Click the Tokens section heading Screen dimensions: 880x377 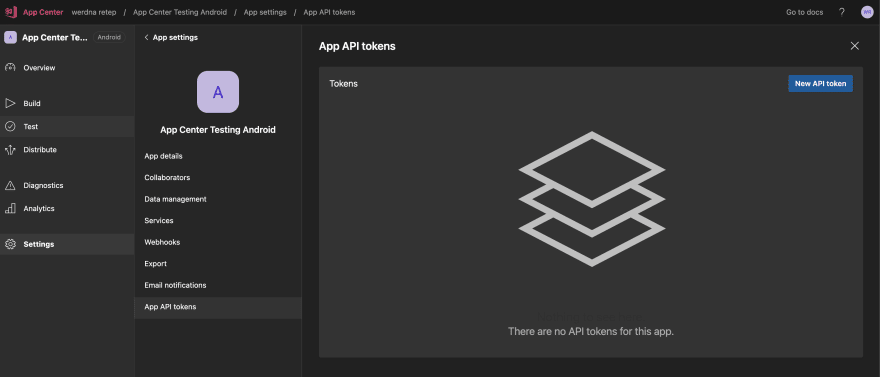click(x=343, y=84)
